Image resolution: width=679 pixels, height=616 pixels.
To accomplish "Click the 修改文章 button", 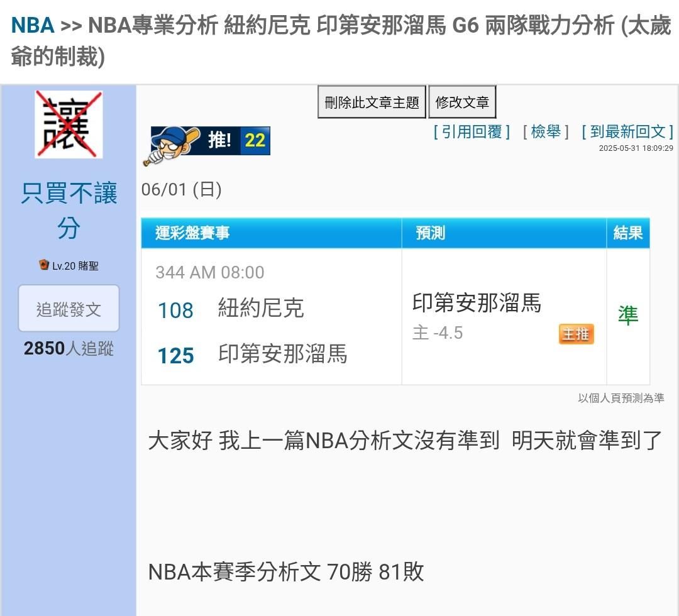I will pos(462,102).
